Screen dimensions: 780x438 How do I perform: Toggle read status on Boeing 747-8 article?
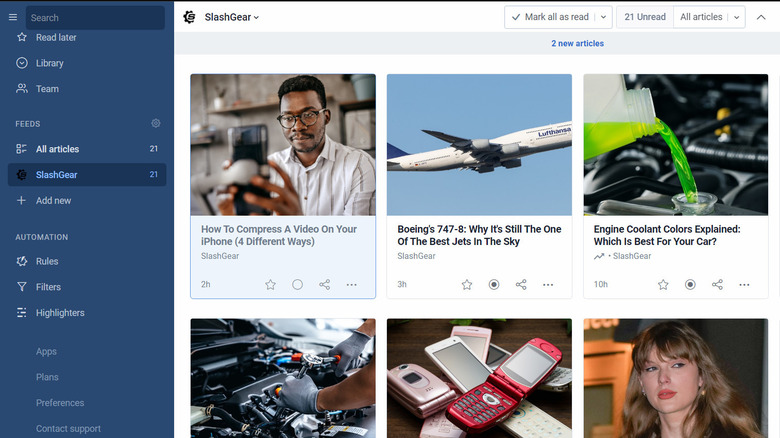tap(494, 285)
